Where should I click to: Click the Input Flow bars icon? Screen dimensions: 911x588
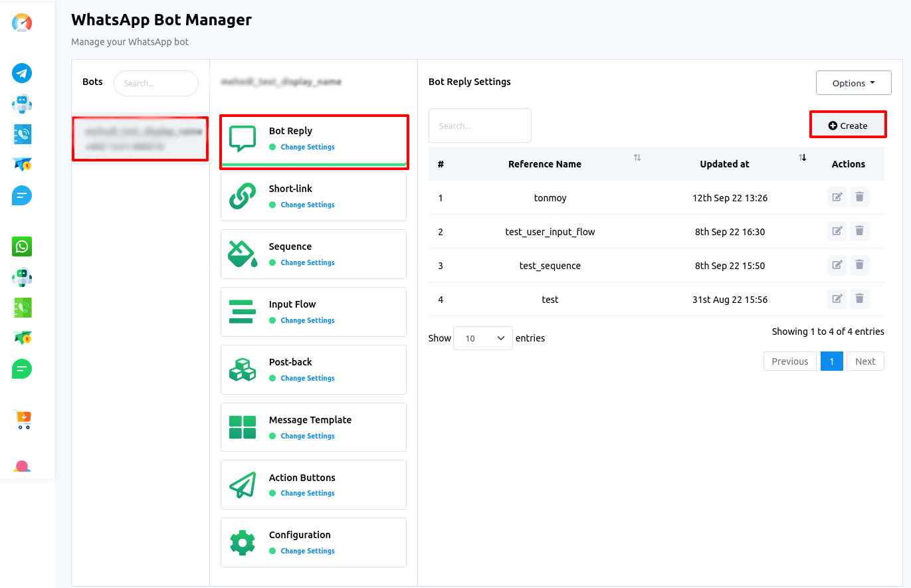coord(243,312)
